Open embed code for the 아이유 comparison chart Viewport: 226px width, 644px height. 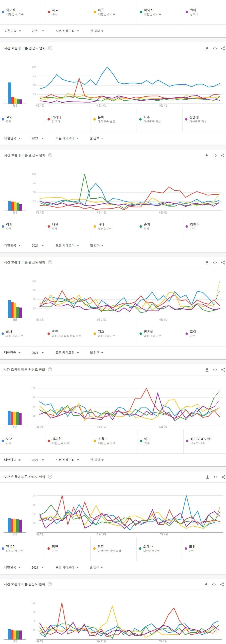point(215,49)
